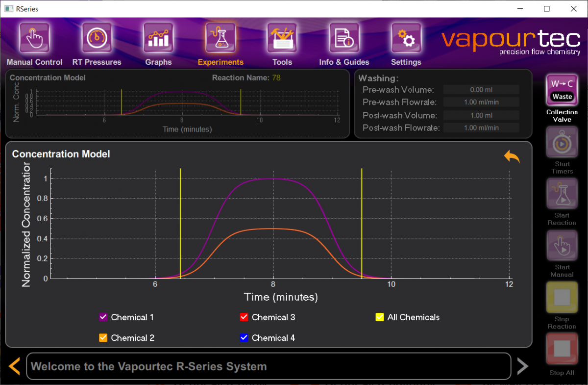Disable the Chemical 3 trace

(x=244, y=317)
